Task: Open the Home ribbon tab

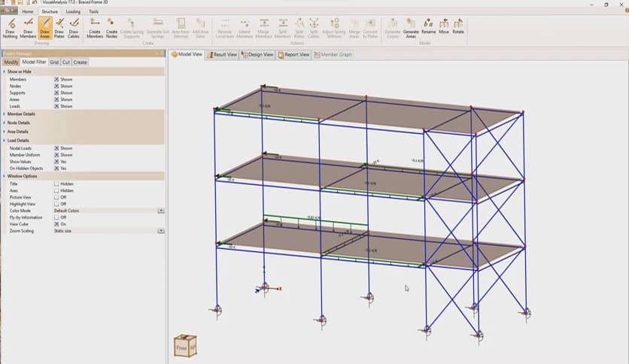Action: click(28, 11)
